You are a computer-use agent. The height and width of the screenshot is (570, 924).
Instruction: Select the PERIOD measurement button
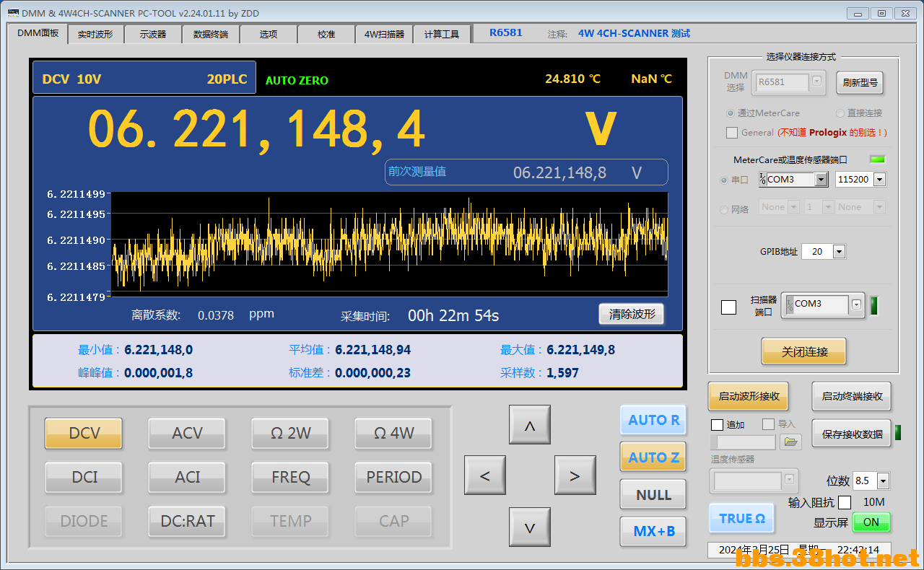394,477
